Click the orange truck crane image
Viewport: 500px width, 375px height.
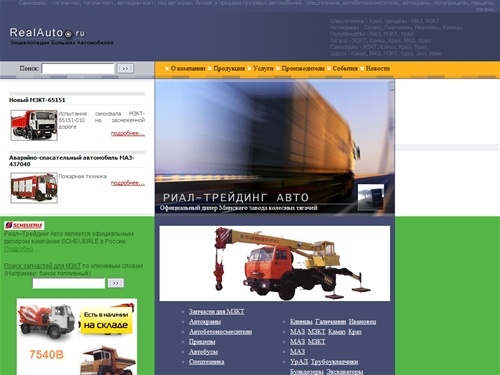275,263
